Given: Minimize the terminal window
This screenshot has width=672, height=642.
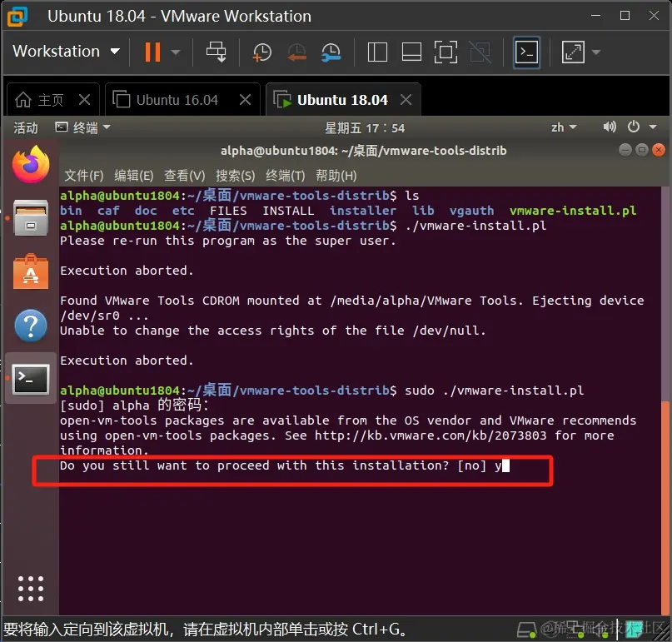Looking at the screenshot, I should 625,150.
